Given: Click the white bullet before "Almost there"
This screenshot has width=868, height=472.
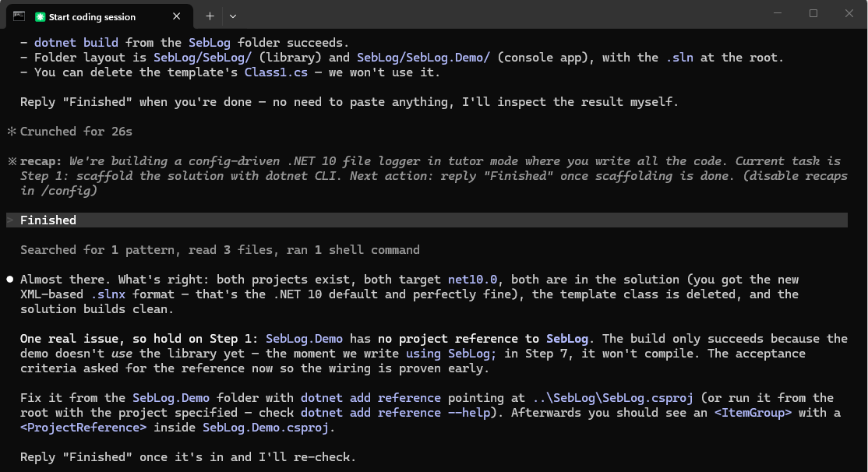Looking at the screenshot, I should coord(10,280).
